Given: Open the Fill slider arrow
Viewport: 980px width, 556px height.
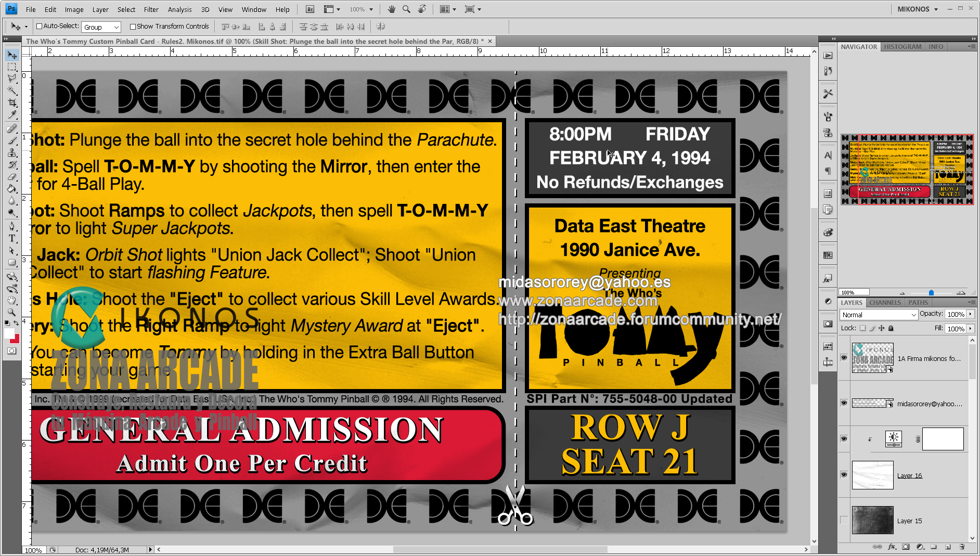Looking at the screenshot, I should 970,329.
